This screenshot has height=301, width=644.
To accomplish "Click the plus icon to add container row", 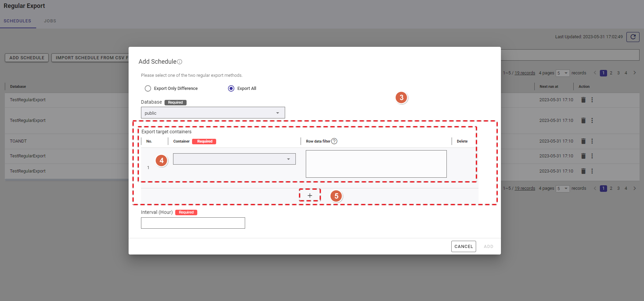I will (x=310, y=196).
